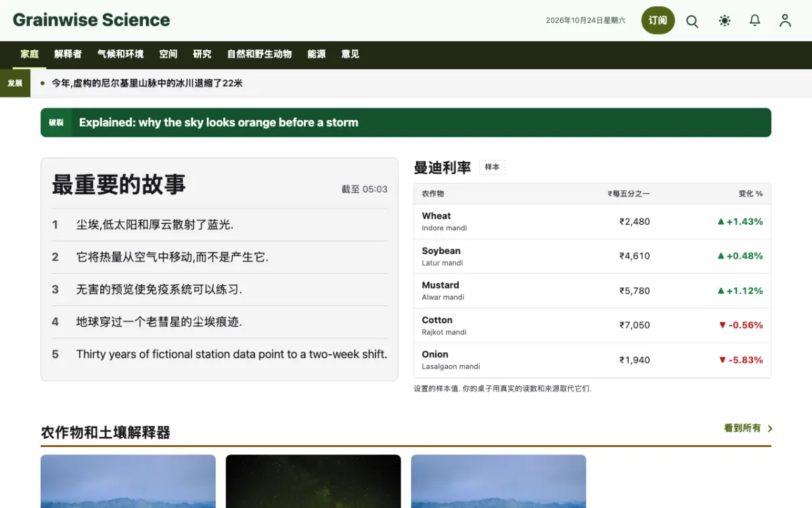Click the 变化 % column header

(x=750, y=194)
